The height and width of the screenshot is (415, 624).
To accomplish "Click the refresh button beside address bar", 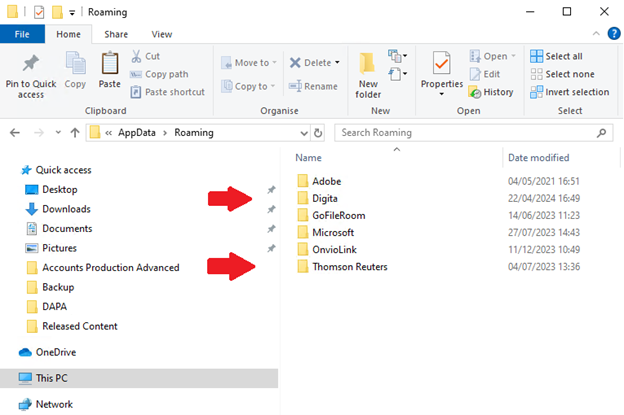I will (318, 132).
